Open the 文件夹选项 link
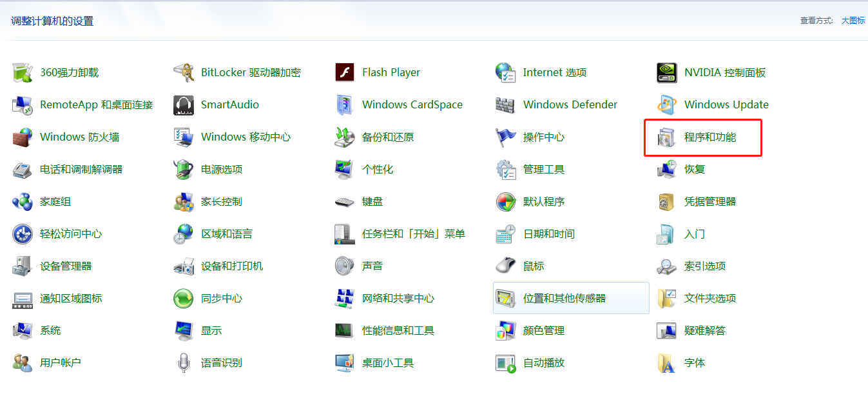This screenshot has height=416, width=868. (x=710, y=299)
